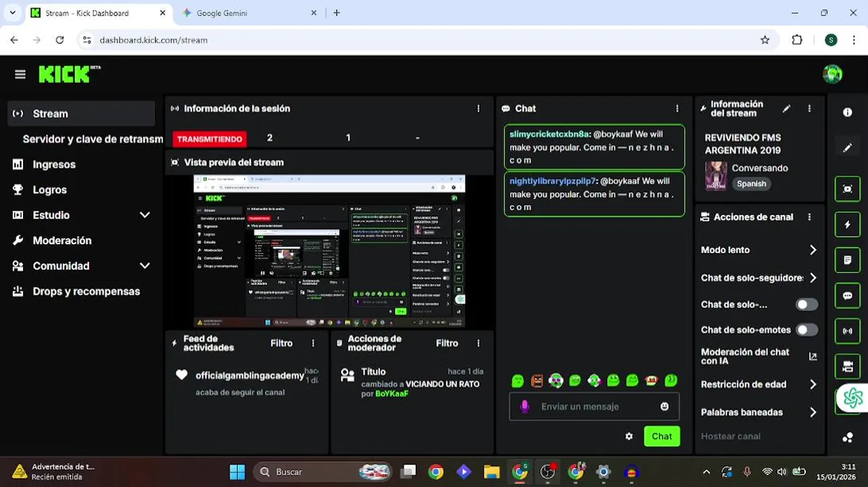Click the stream preview thumbnail

point(329,251)
